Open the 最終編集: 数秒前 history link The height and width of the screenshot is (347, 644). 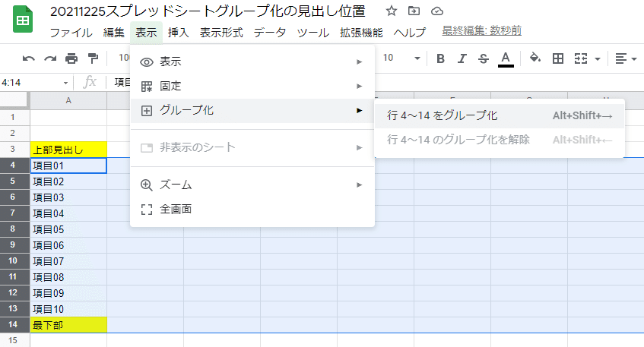tap(482, 31)
